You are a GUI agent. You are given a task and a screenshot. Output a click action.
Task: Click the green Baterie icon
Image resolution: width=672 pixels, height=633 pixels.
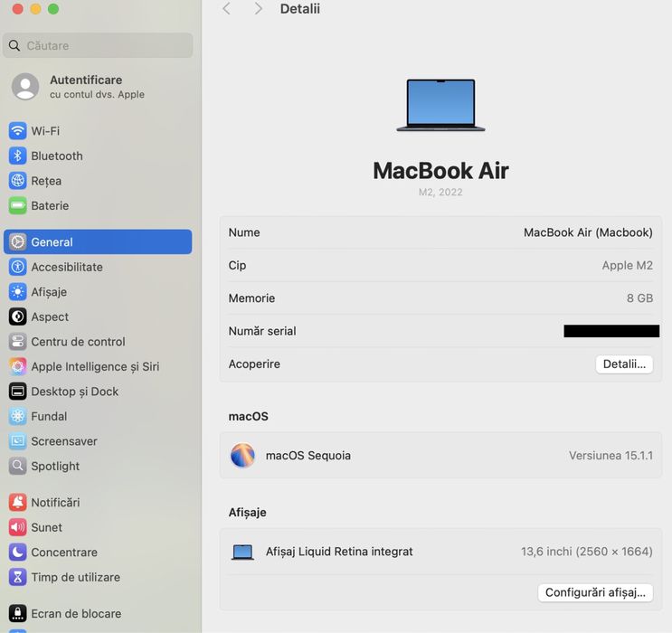point(17,205)
